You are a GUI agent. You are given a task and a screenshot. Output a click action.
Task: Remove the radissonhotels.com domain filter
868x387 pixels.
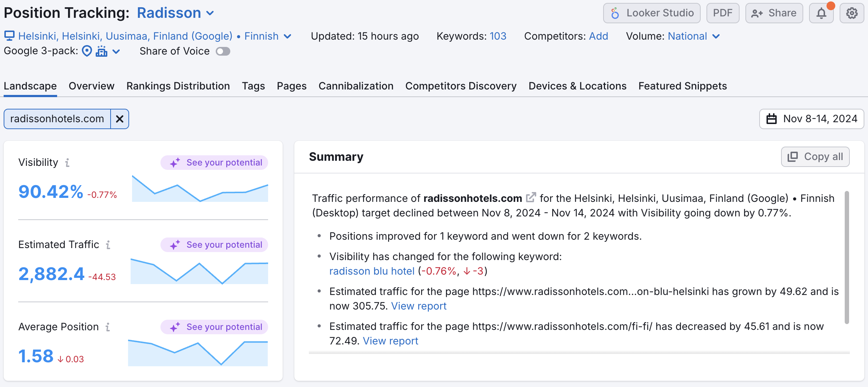[120, 119]
